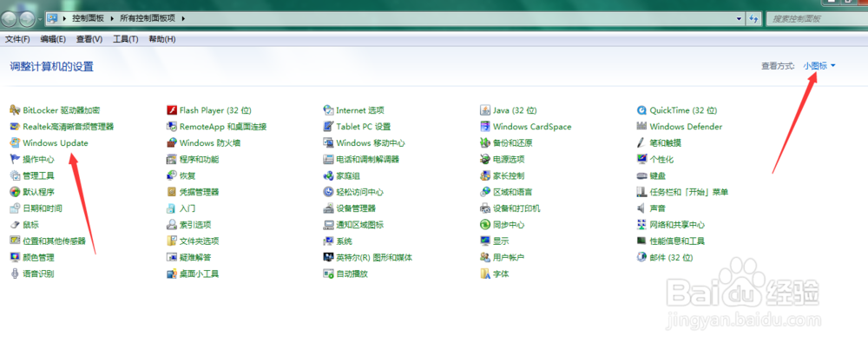Viewport: 868px width, 350px height.
Task: Click the Back navigation button
Action: pyautogui.click(x=10, y=19)
